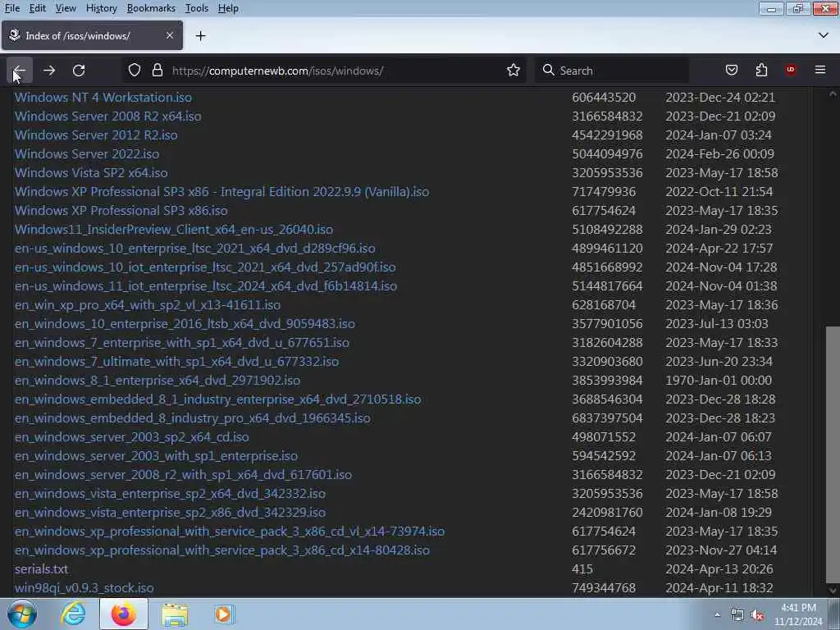The height and width of the screenshot is (630, 840).
Task: Show hidden tray icons arrow
Action: pos(717,615)
